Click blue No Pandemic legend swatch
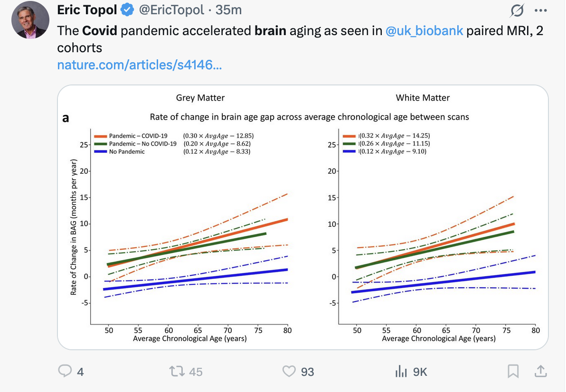The height and width of the screenshot is (392, 566). click(x=100, y=152)
